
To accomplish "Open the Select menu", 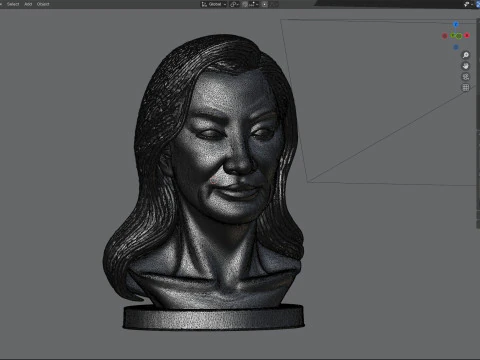I will 13,4.
